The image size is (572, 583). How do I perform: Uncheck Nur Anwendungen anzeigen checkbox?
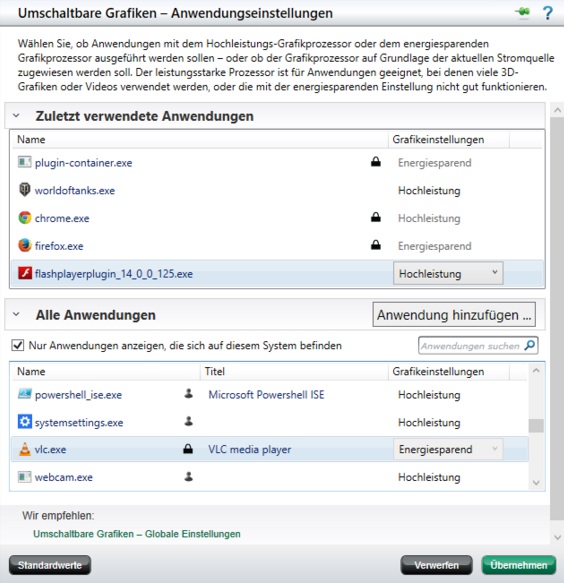[17, 345]
